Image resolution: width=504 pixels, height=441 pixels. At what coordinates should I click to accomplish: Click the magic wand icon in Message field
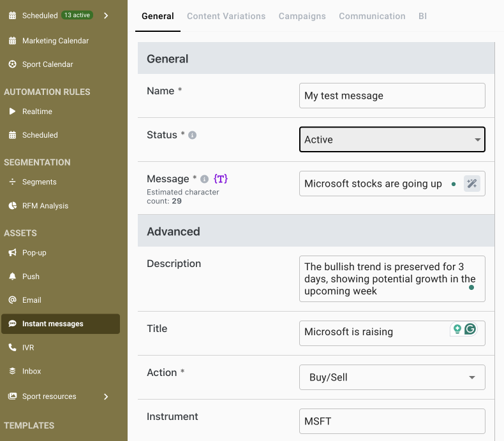(472, 184)
